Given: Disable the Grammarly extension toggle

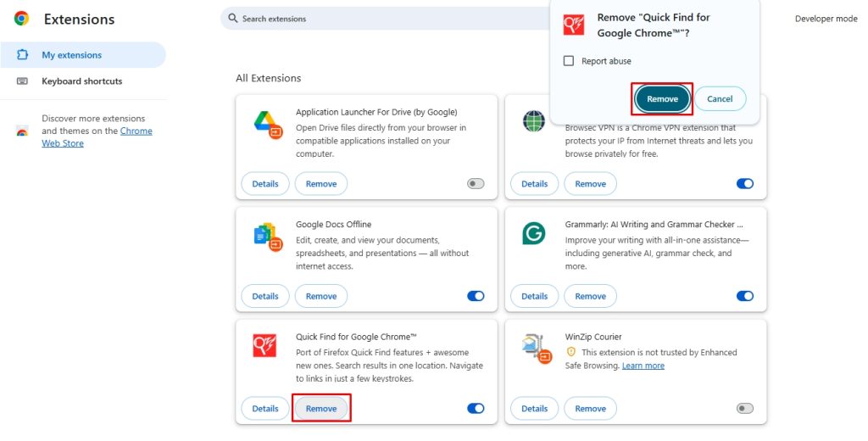Looking at the screenshot, I should coord(745,296).
